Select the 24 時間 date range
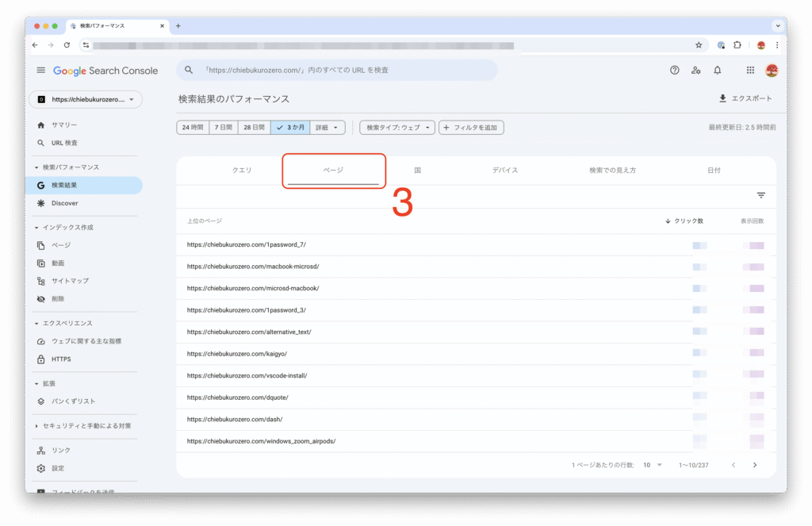Image resolution: width=812 pixels, height=526 pixels. (x=193, y=128)
